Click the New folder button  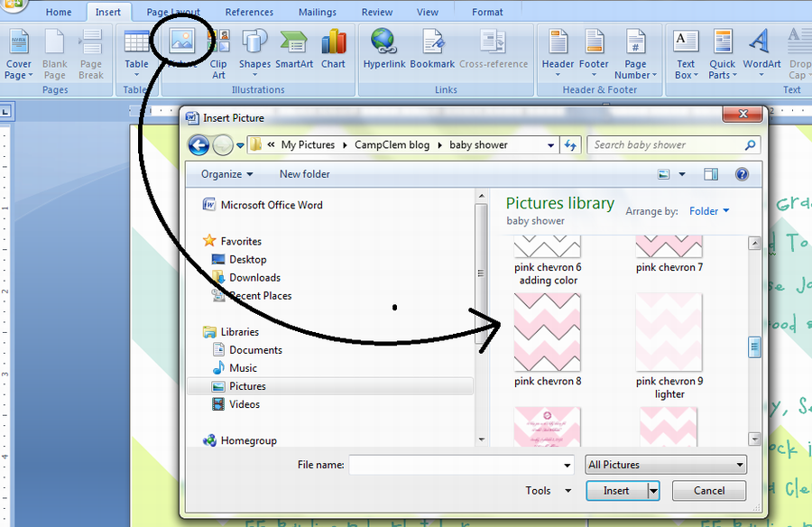coord(305,174)
